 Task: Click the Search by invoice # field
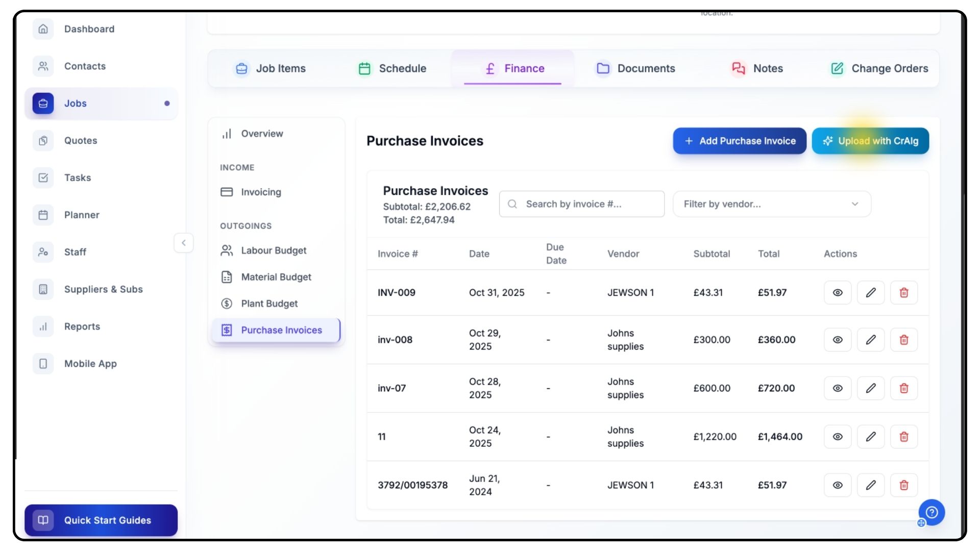pyautogui.click(x=582, y=204)
